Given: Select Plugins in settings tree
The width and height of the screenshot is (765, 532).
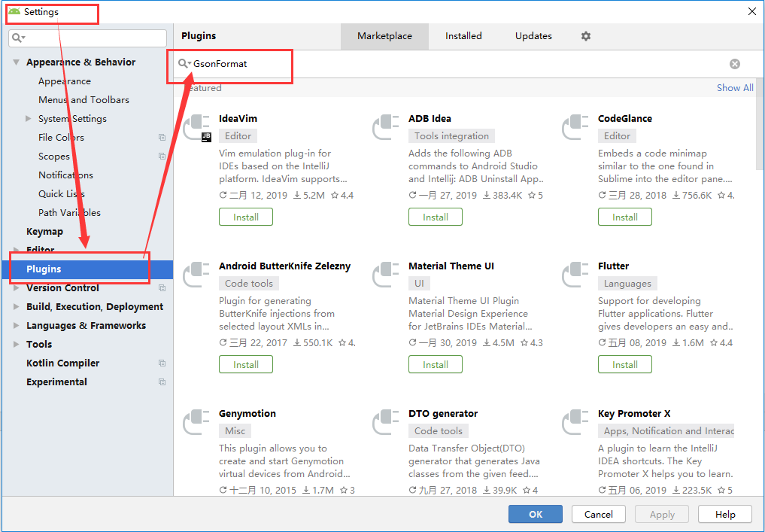Looking at the screenshot, I should [x=87, y=269].
